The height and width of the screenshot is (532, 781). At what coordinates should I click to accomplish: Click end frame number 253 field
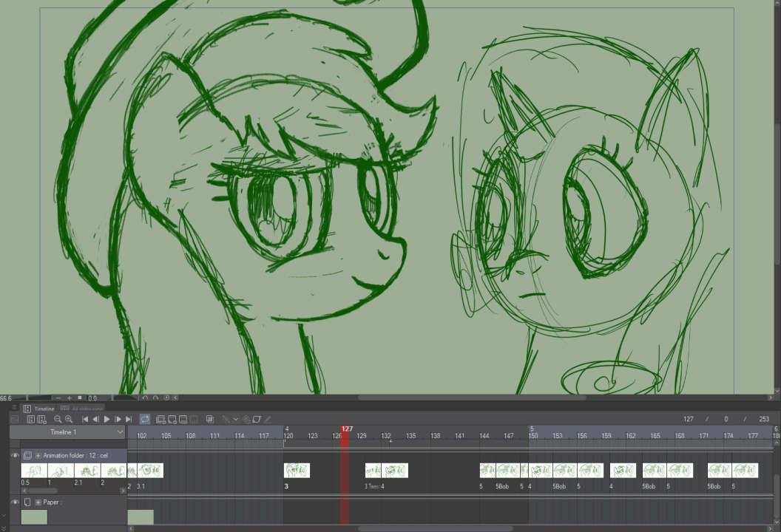pos(763,419)
